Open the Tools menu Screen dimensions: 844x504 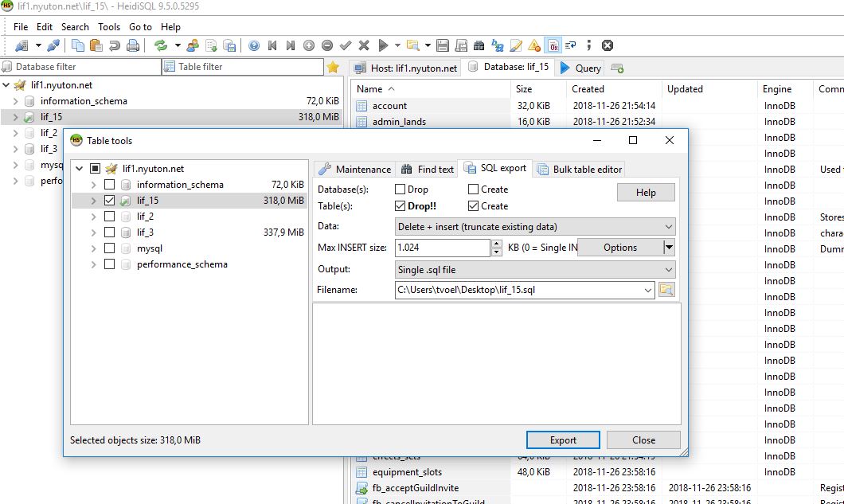click(109, 26)
